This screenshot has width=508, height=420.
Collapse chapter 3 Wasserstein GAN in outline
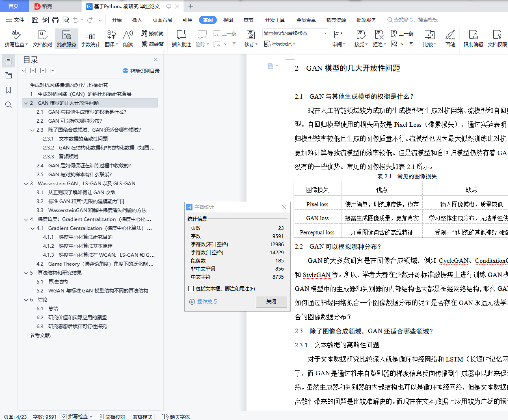click(26, 184)
